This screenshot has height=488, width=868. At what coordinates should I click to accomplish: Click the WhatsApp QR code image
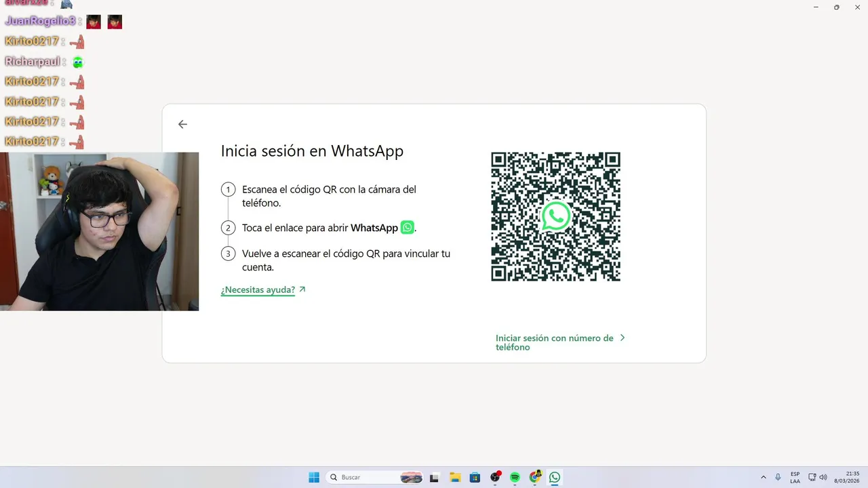click(555, 216)
